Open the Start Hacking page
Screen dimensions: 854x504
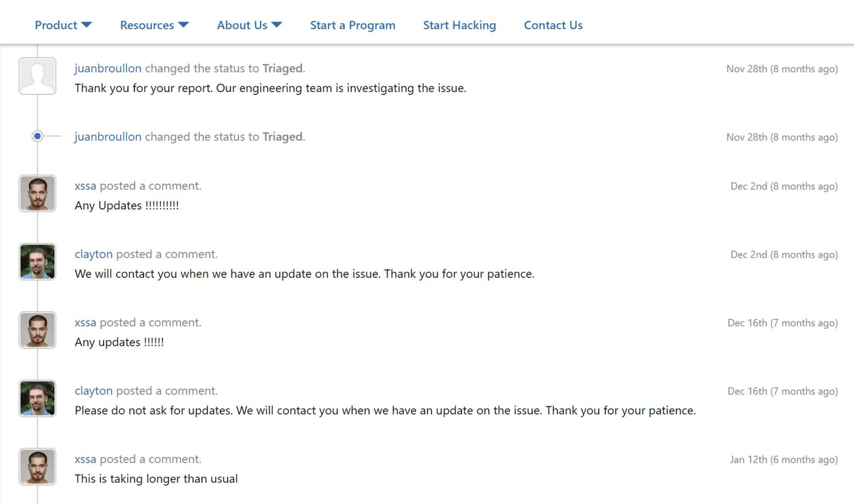click(x=459, y=25)
